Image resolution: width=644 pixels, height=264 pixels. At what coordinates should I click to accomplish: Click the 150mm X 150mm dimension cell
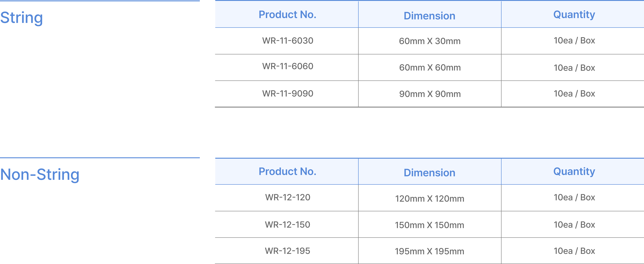429,225
